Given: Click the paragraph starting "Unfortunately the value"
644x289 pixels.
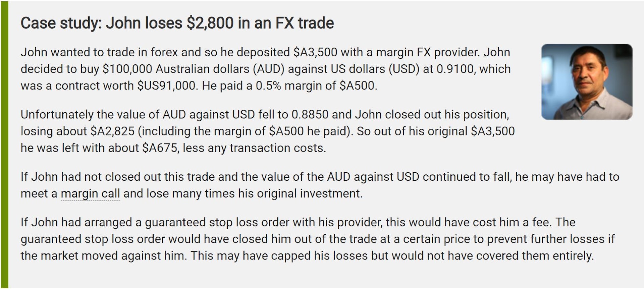Looking at the screenshot, I should (267, 131).
